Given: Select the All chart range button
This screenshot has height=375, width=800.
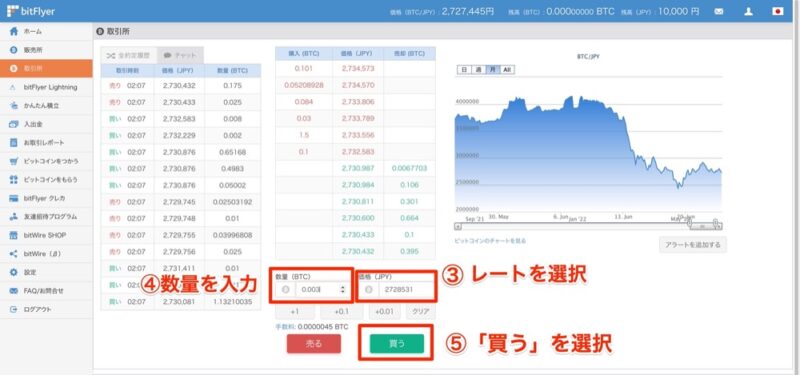Looking at the screenshot, I should [x=507, y=69].
